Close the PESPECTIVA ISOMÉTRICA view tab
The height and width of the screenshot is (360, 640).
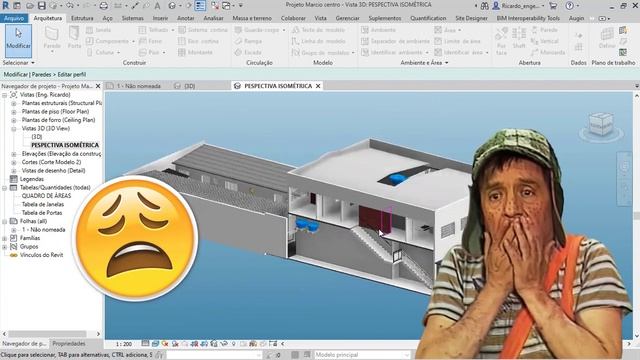click(318, 86)
